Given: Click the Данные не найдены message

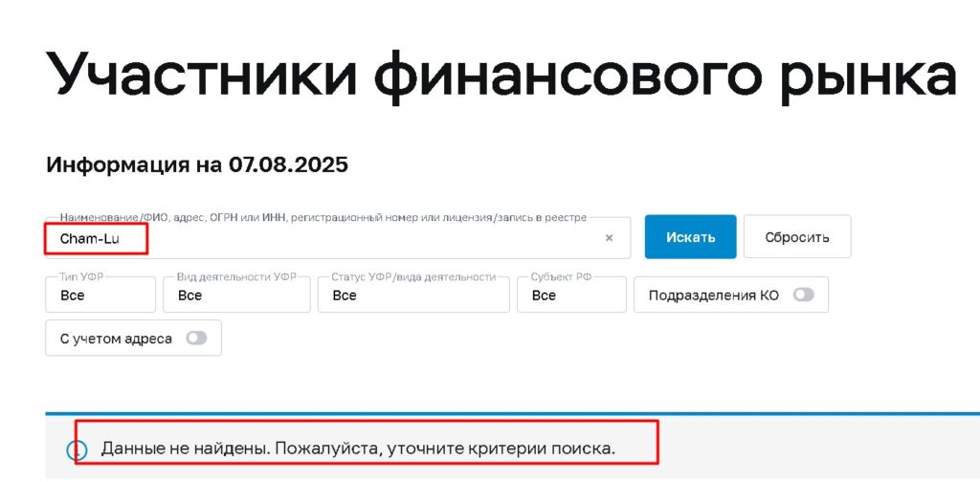Looking at the screenshot, I should coord(358,448).
